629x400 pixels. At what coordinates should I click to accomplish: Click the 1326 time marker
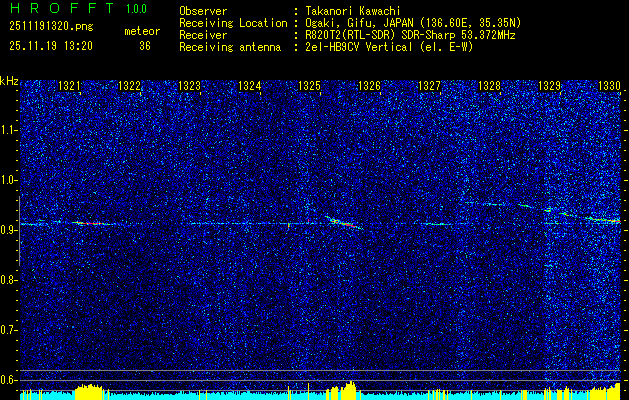369,85
